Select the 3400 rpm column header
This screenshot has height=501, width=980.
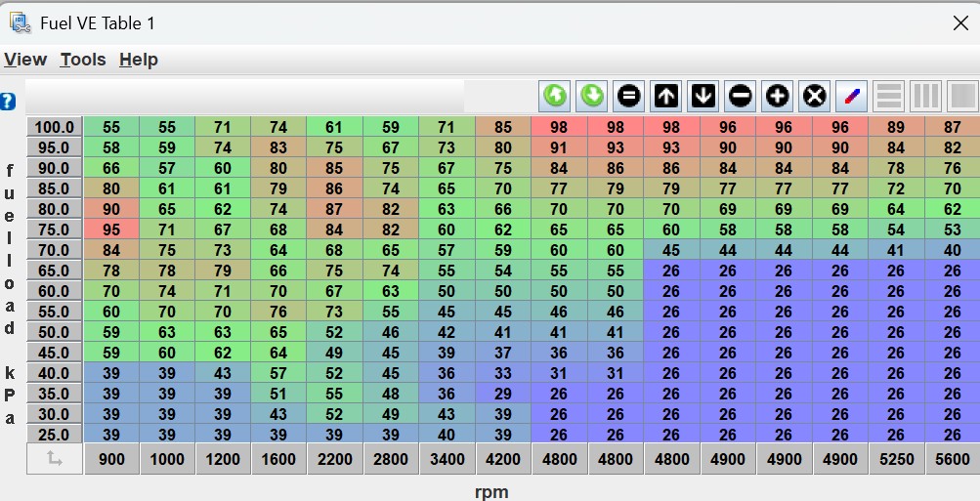(447, 459)
